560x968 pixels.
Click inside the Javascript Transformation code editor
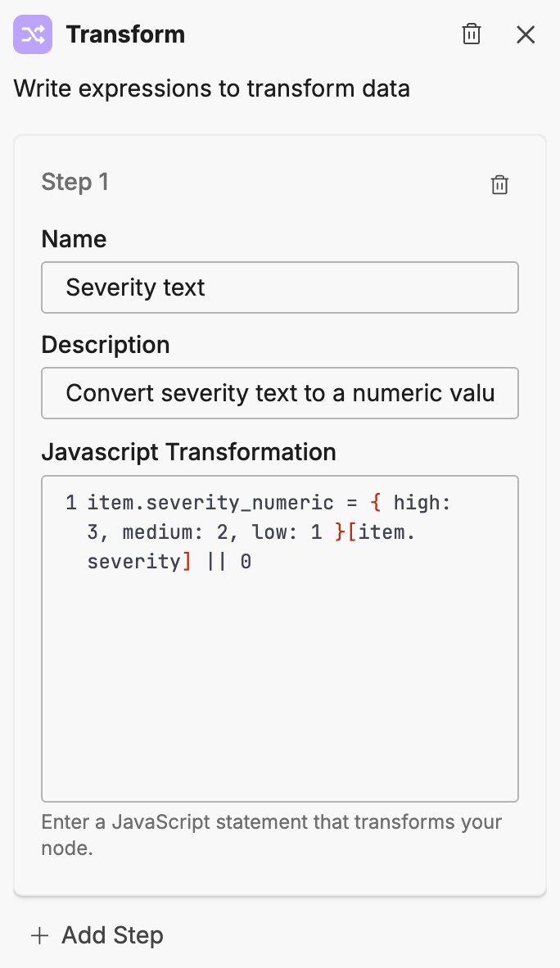(x=280, y=639)
